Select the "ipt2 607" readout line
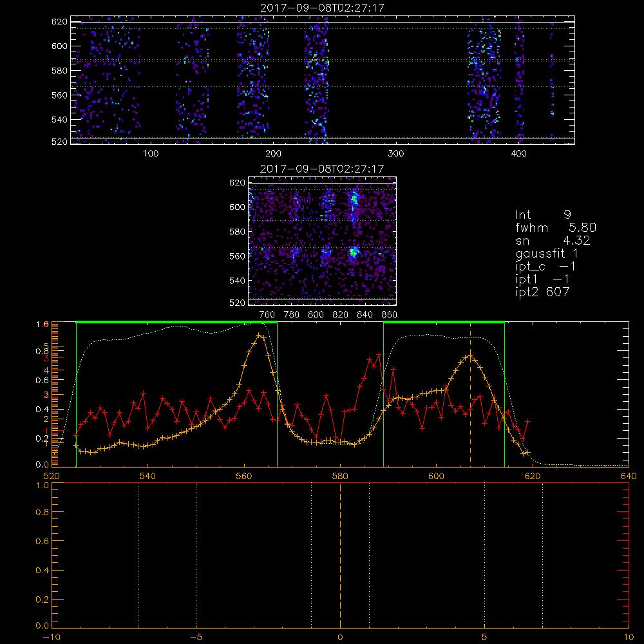This screenshot has width=644, height=644. (542, 292)
